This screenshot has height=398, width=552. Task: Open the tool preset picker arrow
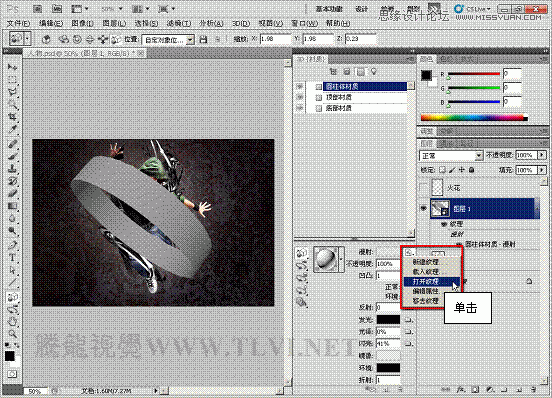pyautogui.click(x=27, y=39)
